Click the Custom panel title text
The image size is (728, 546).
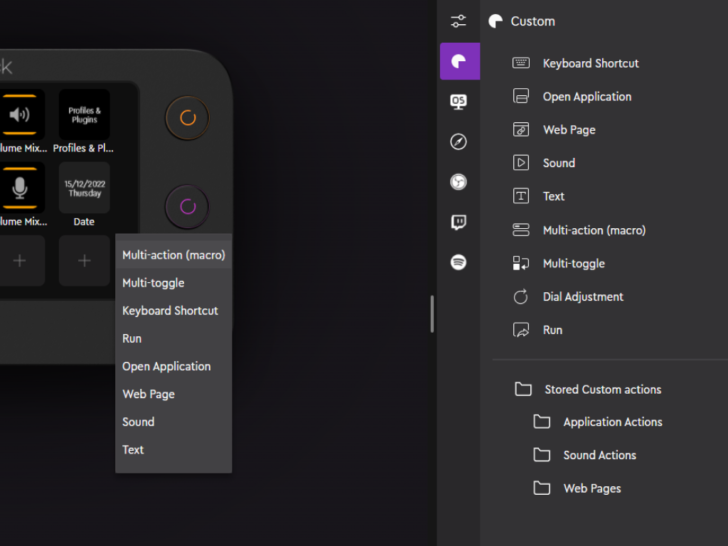[x=533, y=21]
